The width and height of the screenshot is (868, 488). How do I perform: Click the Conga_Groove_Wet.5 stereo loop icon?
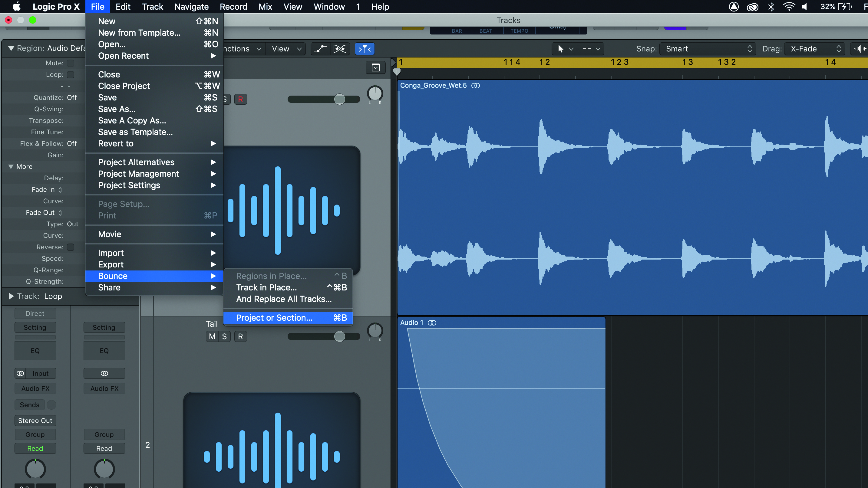[475, 86]
